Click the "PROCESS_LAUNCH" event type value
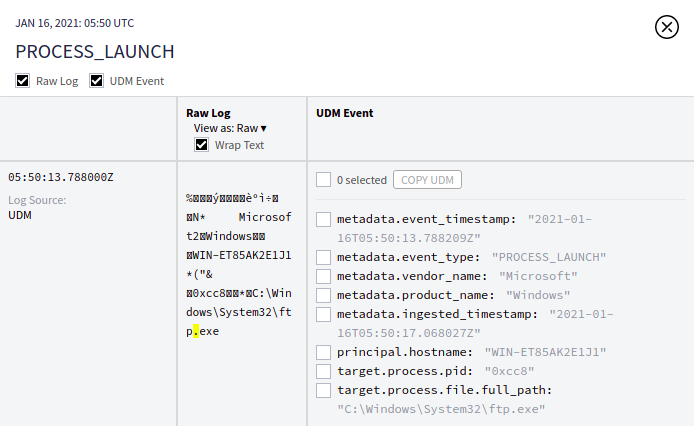The width and height of the screenshot is (694, 426). tap(545, 257)
